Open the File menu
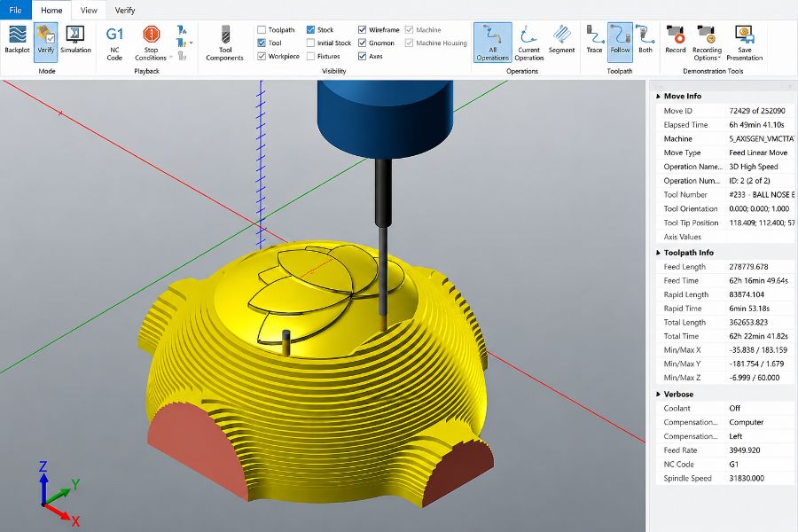Screen dimensions: 798x532 click(15, 10)
